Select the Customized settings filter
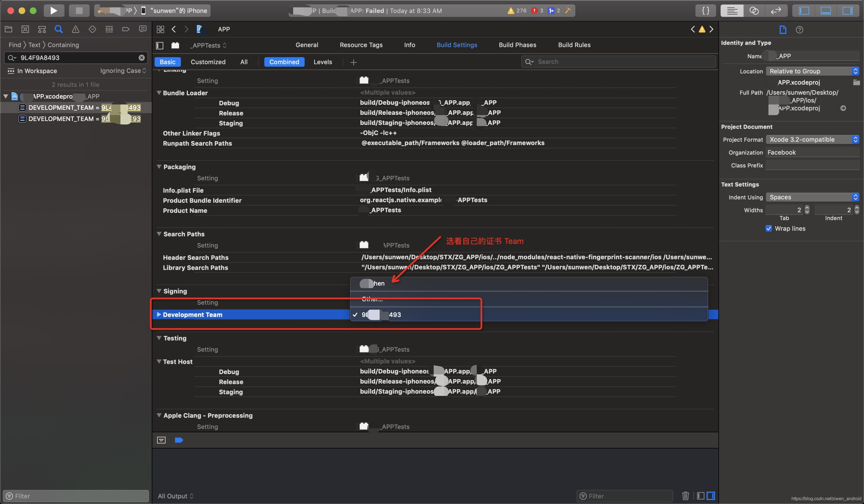 coord(208,62)
